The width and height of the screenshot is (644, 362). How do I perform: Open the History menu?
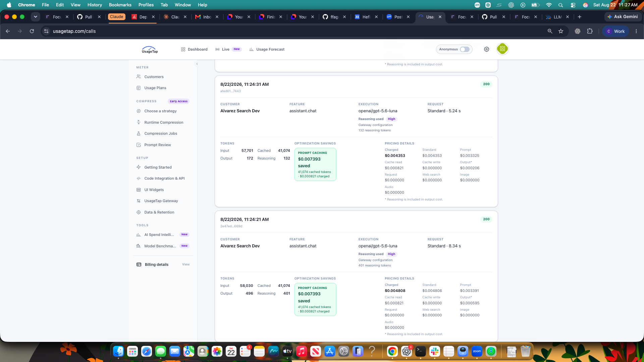tap(95, 5)
